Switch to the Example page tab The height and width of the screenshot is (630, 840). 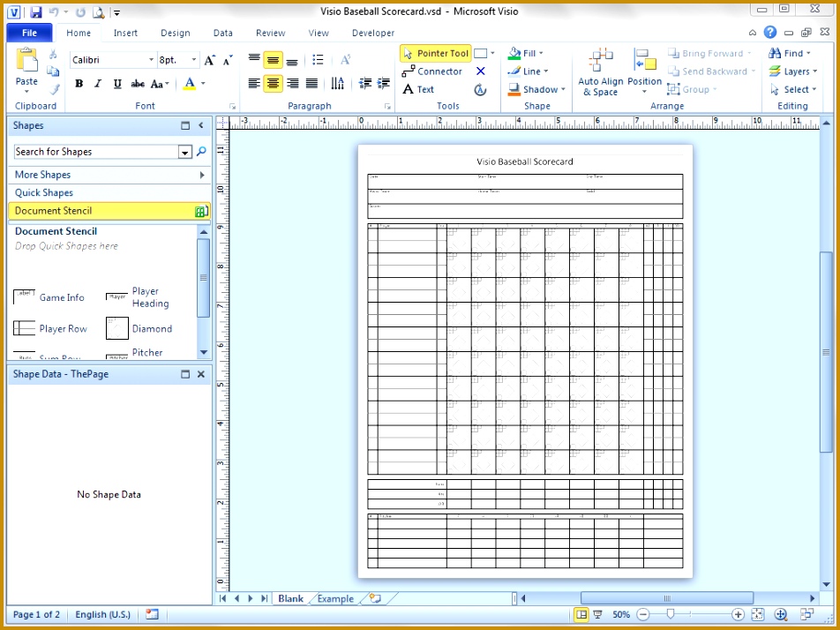tap(335, 598)
